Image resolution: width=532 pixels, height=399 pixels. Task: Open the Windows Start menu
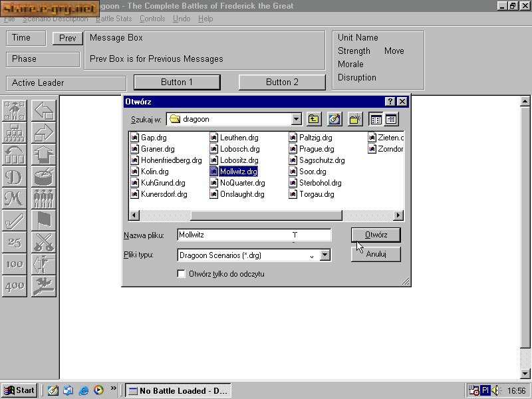[x=19, y=390]
